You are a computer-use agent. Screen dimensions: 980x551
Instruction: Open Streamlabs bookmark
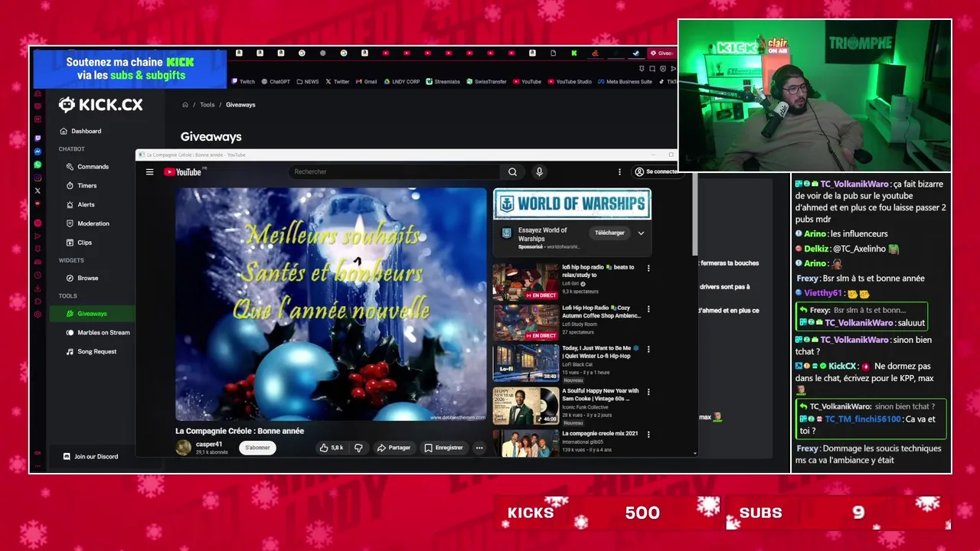coord(443,82)
